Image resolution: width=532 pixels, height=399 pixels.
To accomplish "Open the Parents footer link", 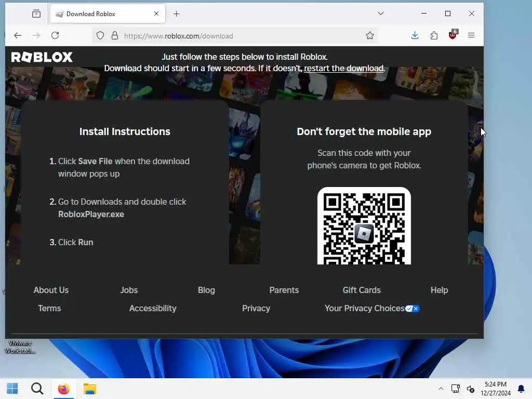I will tap(284, 290).
